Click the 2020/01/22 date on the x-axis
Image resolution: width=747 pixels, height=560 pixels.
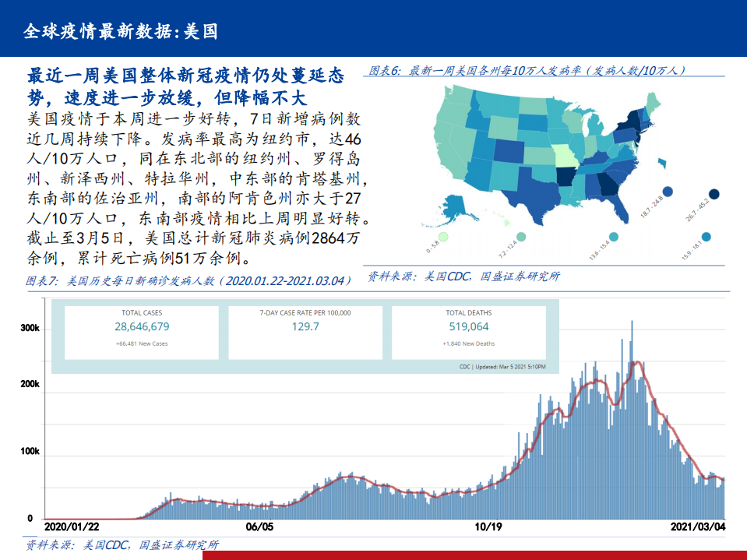[72, 527]
